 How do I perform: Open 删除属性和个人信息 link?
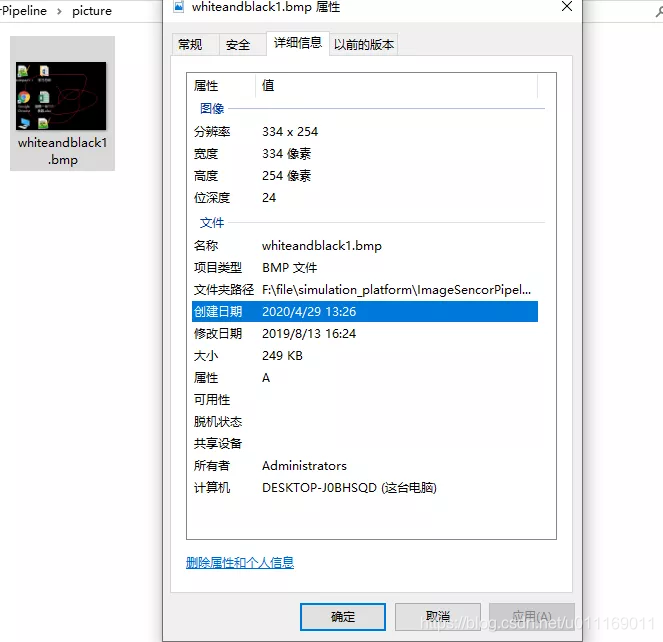[240, 562]
